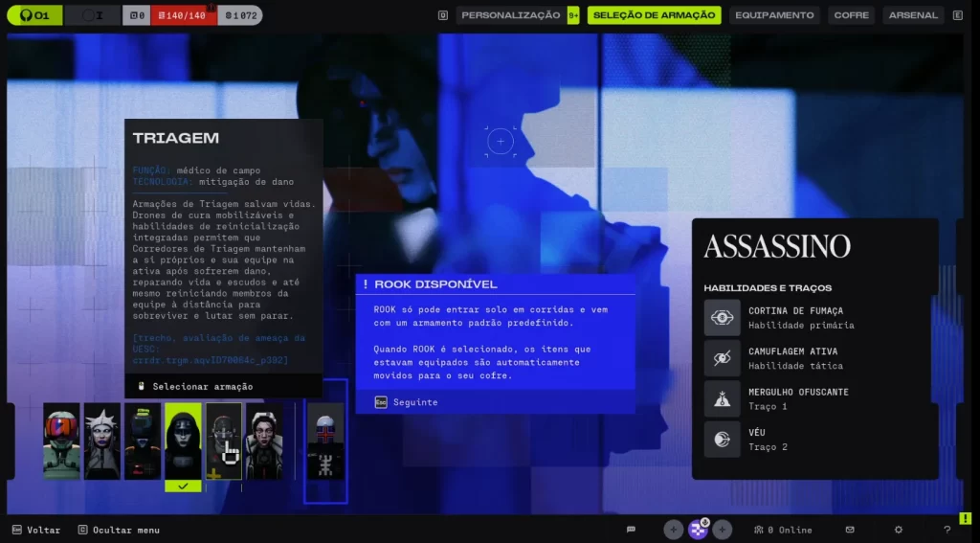980x543 pixels.
Task: Click Seguinte in the ROOK tooltip
Action: 408,402
